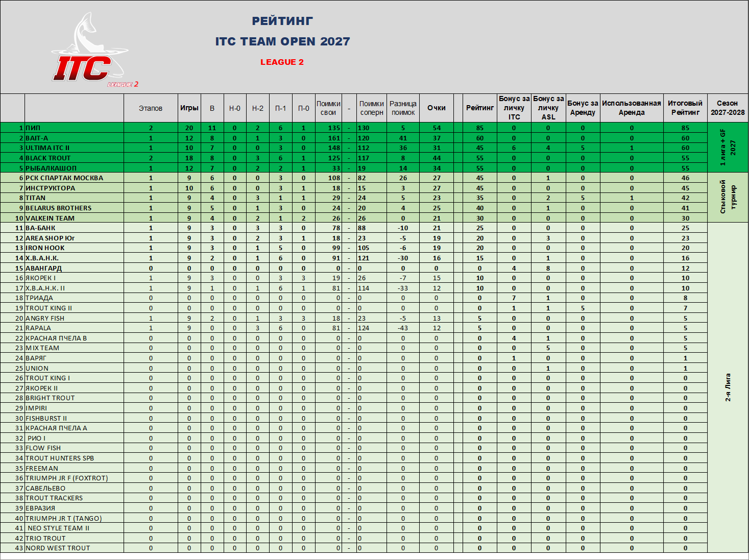Select the 2-я Лига vertical label
The height and width of the screenshot is (560, 749).
click(728, 387)
